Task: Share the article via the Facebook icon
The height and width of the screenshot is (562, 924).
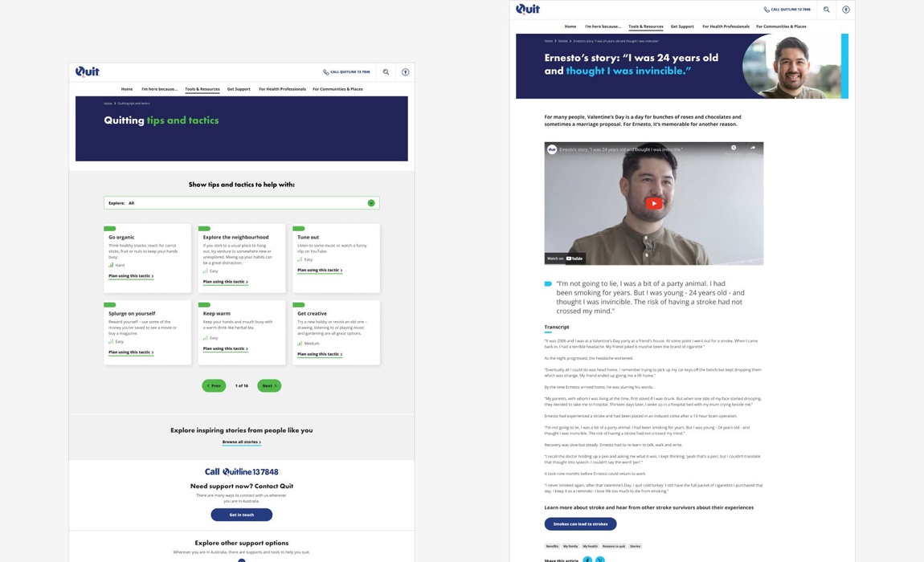Action: 587,560
